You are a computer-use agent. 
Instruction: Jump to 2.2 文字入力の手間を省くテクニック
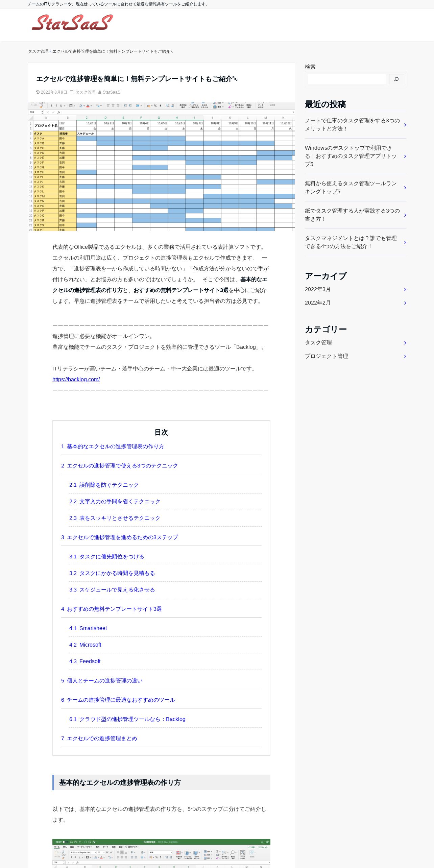coord(115,502)
